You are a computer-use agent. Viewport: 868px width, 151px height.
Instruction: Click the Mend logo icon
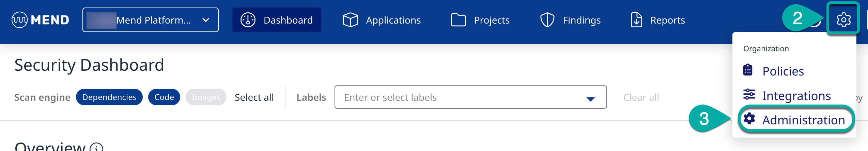[x=19, y=20]
